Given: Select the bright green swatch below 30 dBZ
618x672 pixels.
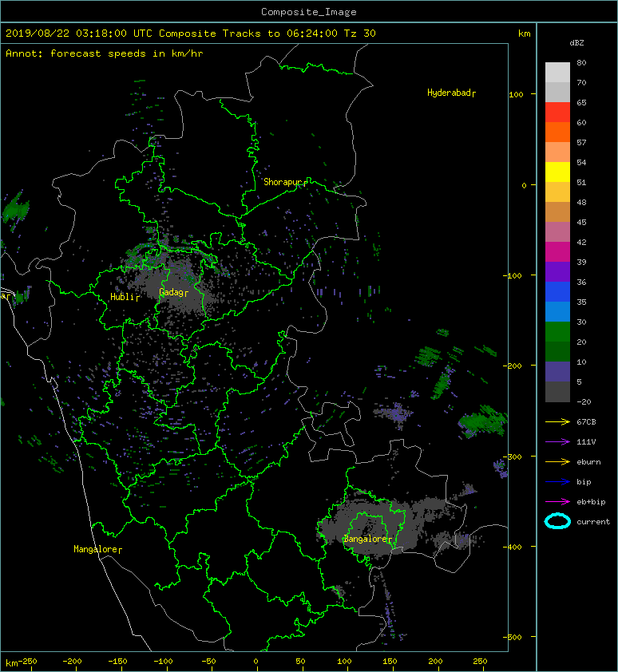Looking at the screenshot, I should point(557,332).
